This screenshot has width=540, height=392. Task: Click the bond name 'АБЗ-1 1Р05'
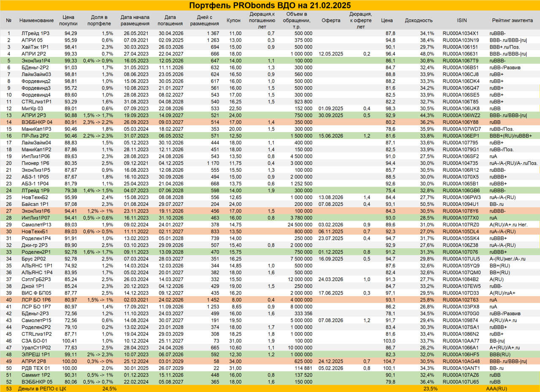point(35,177)
